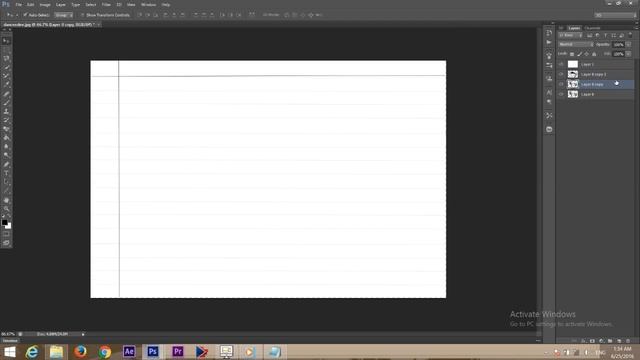Select the Dodge tool
The width and height of the screenshot is (640, 360).
[x=6, y=156]
